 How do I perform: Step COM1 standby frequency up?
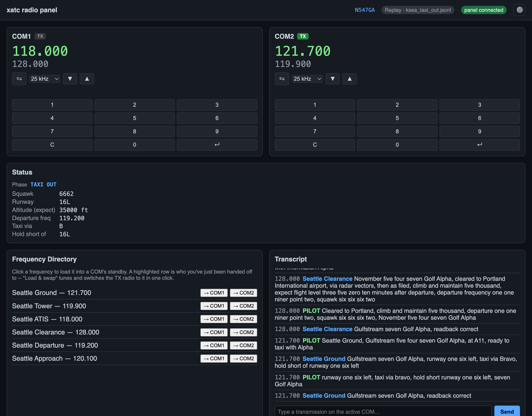87,79
